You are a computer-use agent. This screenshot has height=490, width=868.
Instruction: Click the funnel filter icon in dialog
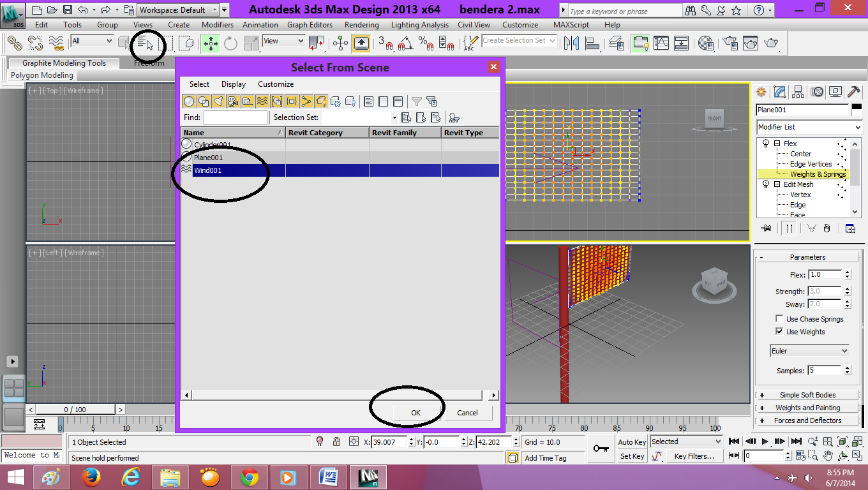[416, 101]
